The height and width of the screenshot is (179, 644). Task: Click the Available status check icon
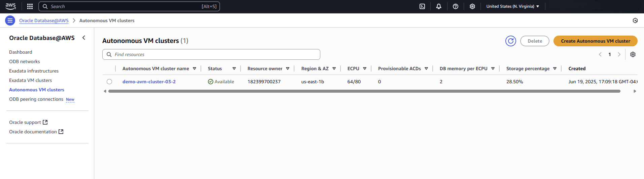211,82
